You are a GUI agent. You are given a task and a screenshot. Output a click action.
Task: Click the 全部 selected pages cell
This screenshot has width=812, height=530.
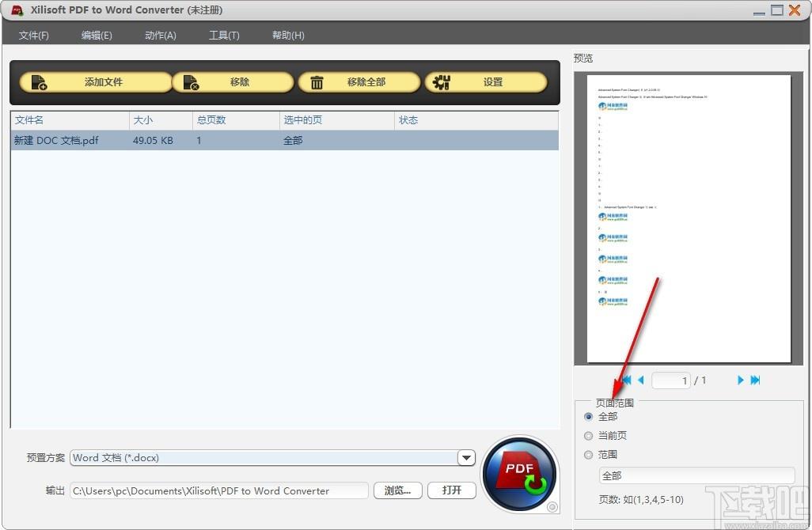293,140
